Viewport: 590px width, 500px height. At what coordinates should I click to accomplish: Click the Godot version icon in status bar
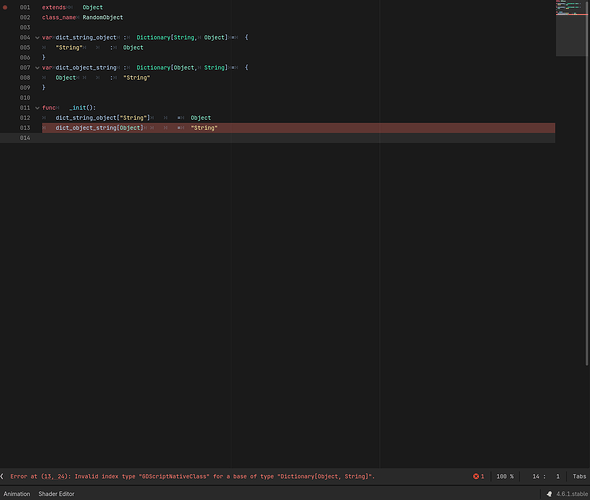549,494
